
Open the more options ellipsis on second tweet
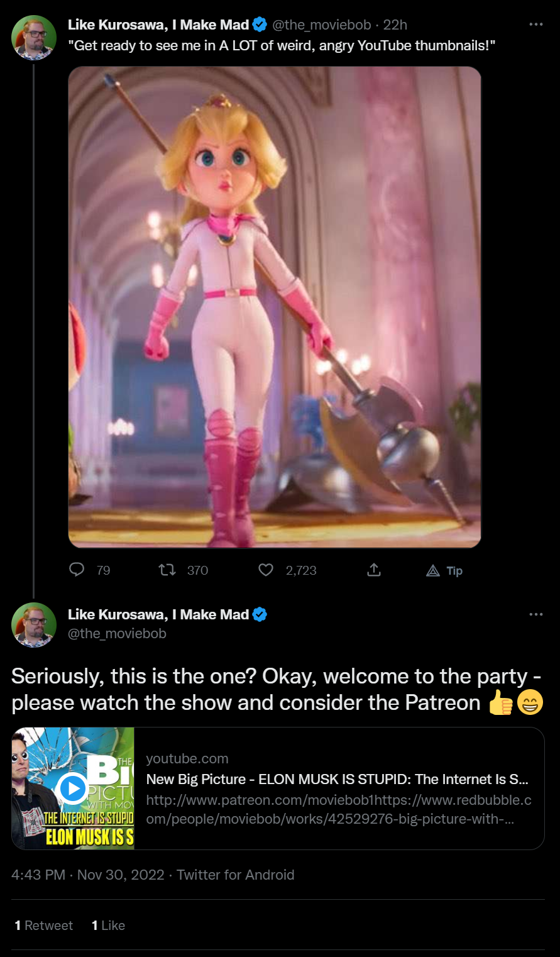click(x=535, y=614)
